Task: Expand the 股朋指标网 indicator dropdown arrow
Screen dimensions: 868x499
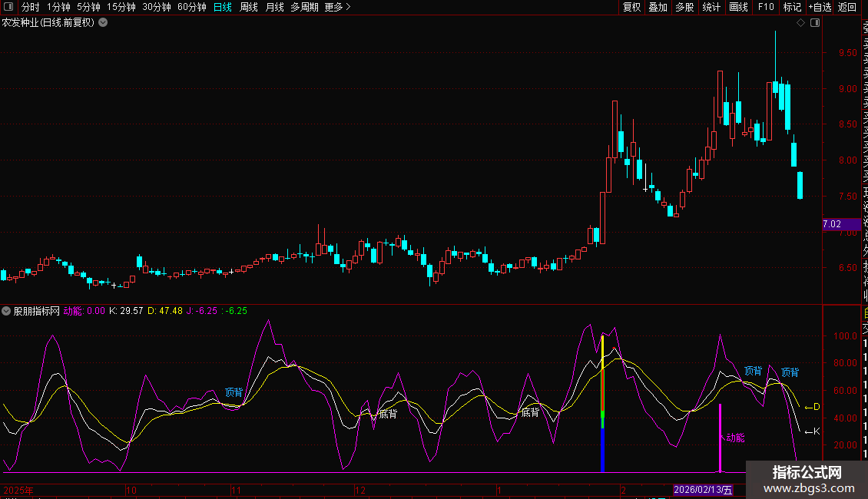Action: [7, 311]
